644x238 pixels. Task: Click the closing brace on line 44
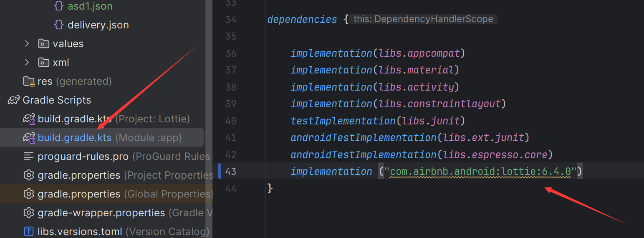[x=270, y=188]
